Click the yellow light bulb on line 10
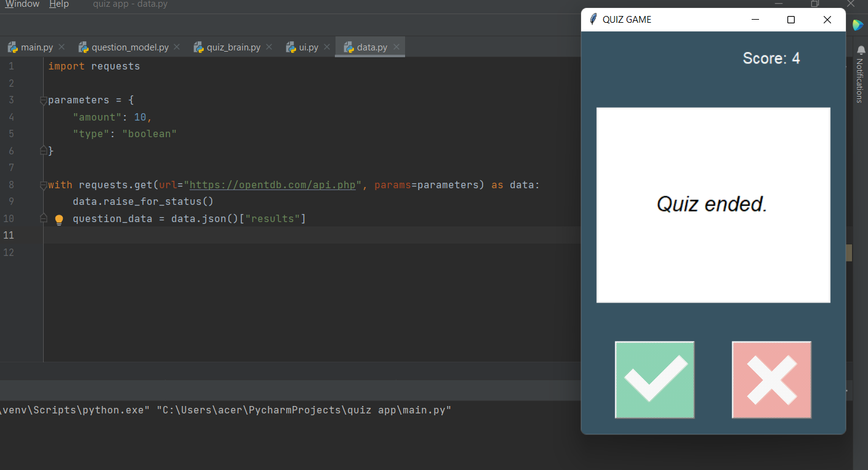 point(59,220)
